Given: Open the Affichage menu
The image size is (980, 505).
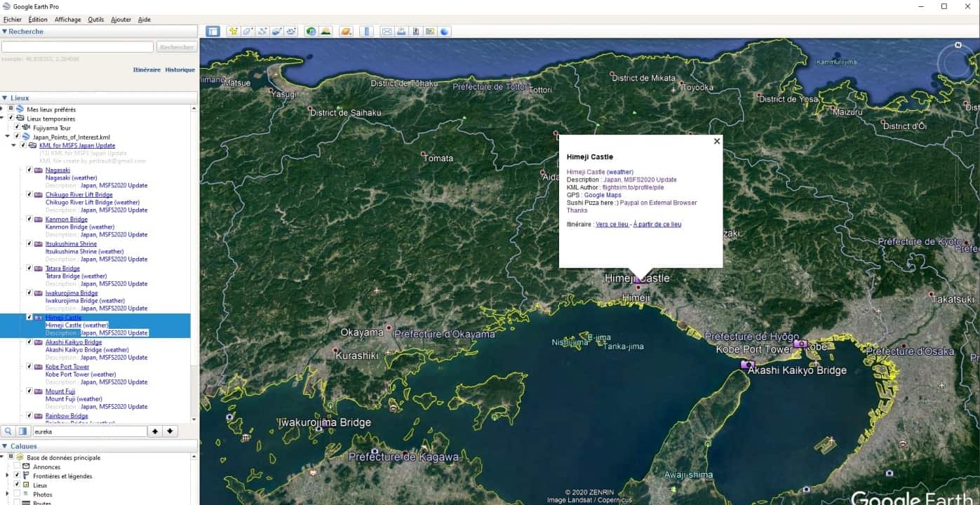Looking at the screenshot, I should coord(67,20).
